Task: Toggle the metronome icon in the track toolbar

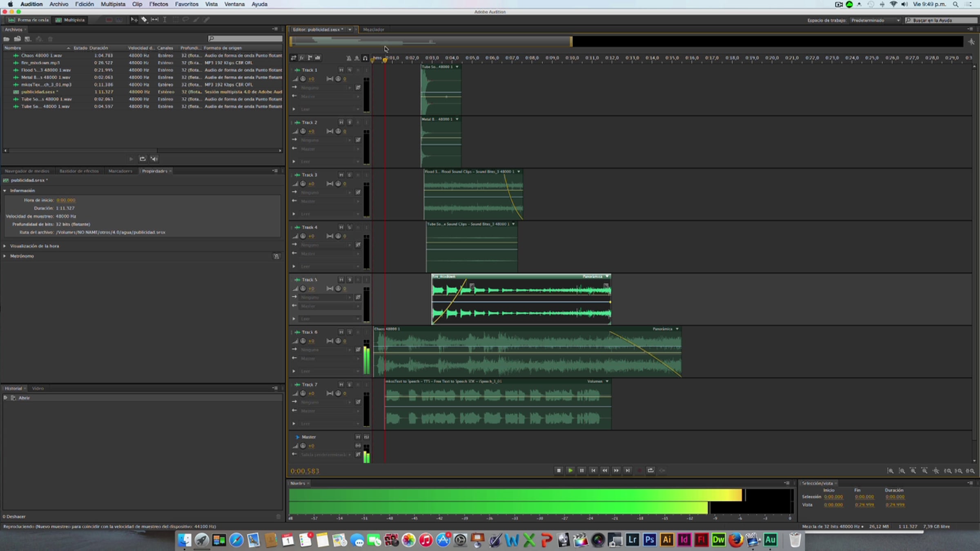Action: [x=349, y=58]
